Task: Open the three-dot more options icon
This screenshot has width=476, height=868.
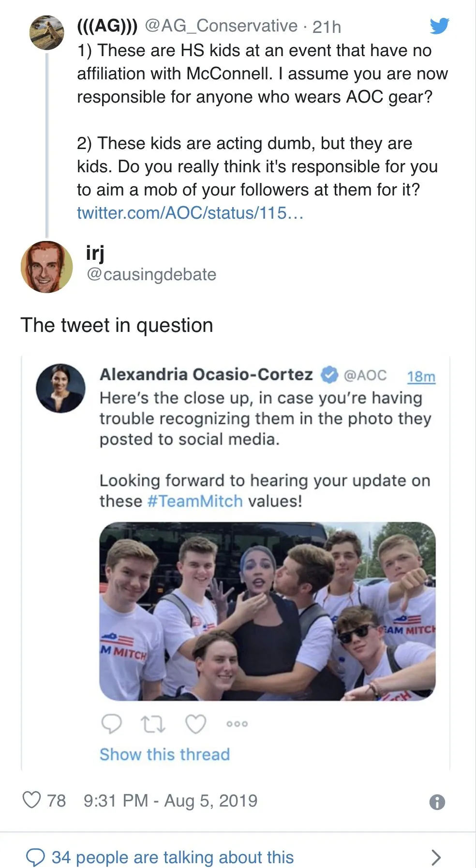Action: [237, 724]
